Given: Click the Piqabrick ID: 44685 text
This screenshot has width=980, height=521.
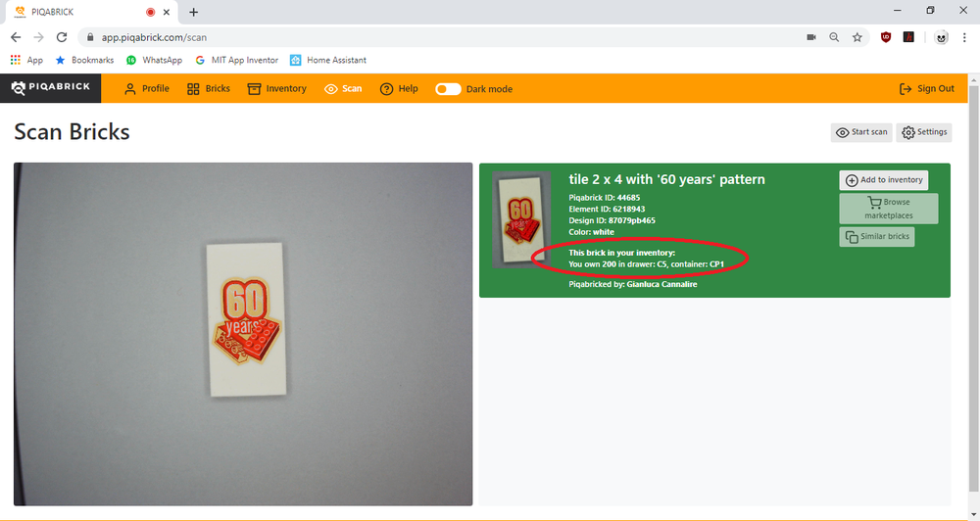Looking at the screenshot, I should [x=605, y=198].
